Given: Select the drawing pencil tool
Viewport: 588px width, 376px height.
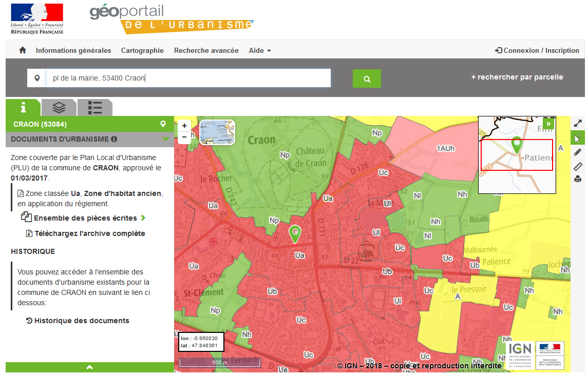Looking at the screenshot, I should (x=578, y=152).
